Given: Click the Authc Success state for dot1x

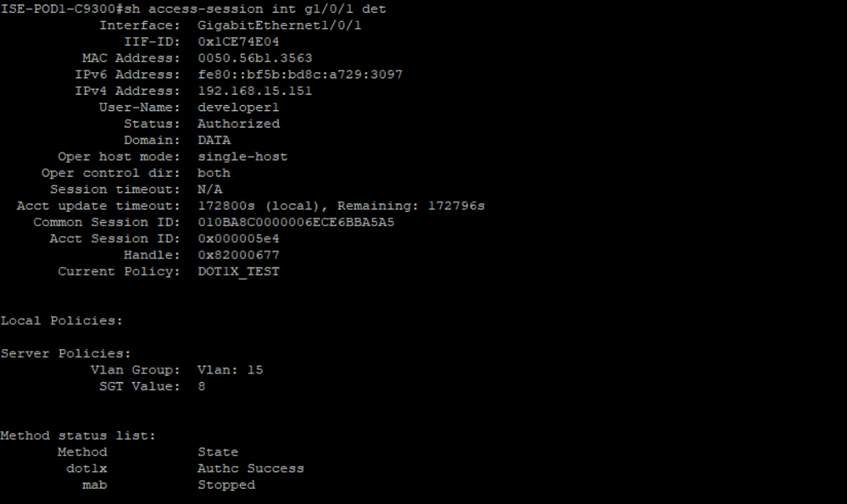Looking at the screenshot, I should click(251, 468).
